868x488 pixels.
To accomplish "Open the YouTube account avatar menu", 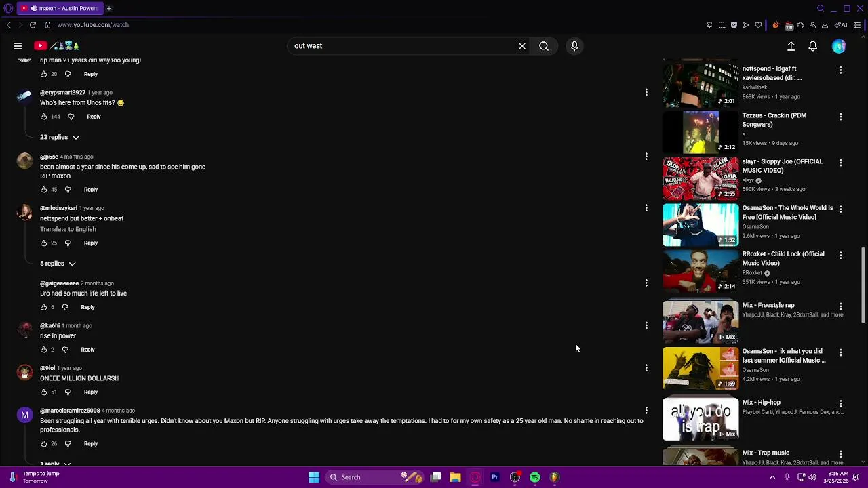I will [x=839, y=46].
